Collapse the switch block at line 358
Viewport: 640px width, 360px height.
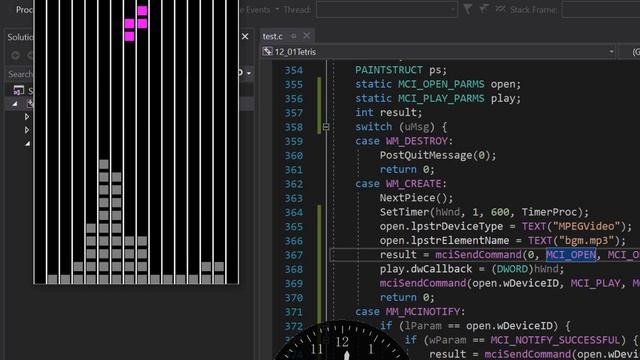326,127
